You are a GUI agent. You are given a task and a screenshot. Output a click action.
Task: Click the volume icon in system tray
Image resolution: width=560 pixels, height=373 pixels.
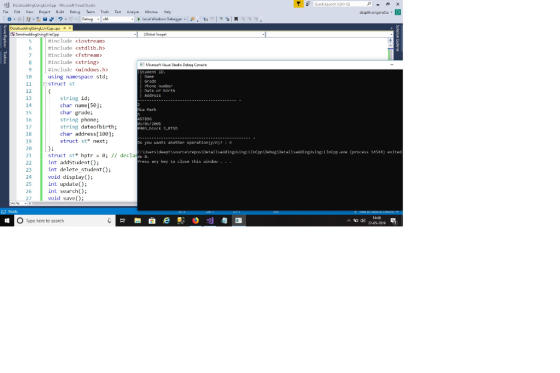tap(363, 220)
